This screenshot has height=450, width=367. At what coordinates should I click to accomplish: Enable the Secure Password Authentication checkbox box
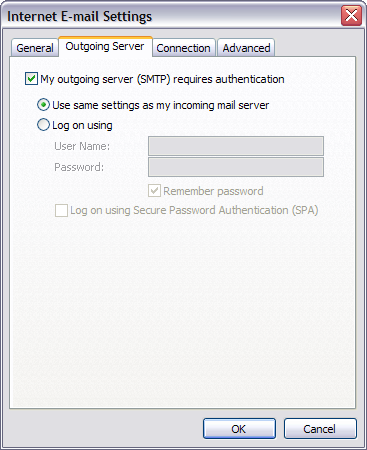point(61,210)
